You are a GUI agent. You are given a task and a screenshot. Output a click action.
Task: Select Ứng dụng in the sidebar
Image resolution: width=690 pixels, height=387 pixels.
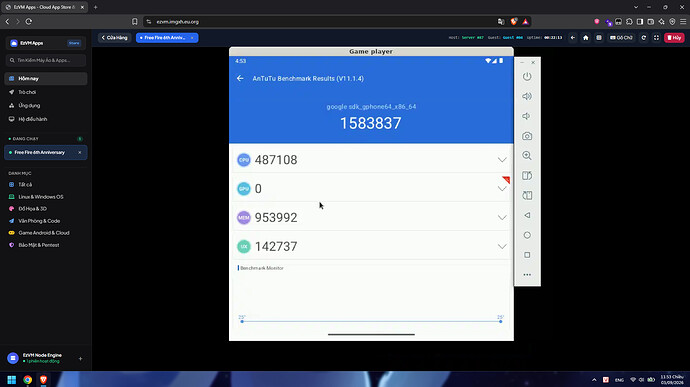coord(46,106)
